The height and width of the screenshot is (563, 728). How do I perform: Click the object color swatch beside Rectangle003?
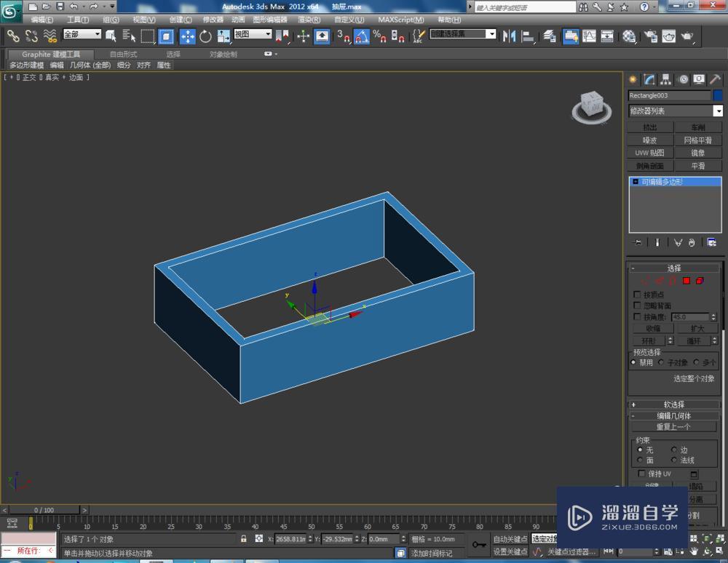click(716, 95)
